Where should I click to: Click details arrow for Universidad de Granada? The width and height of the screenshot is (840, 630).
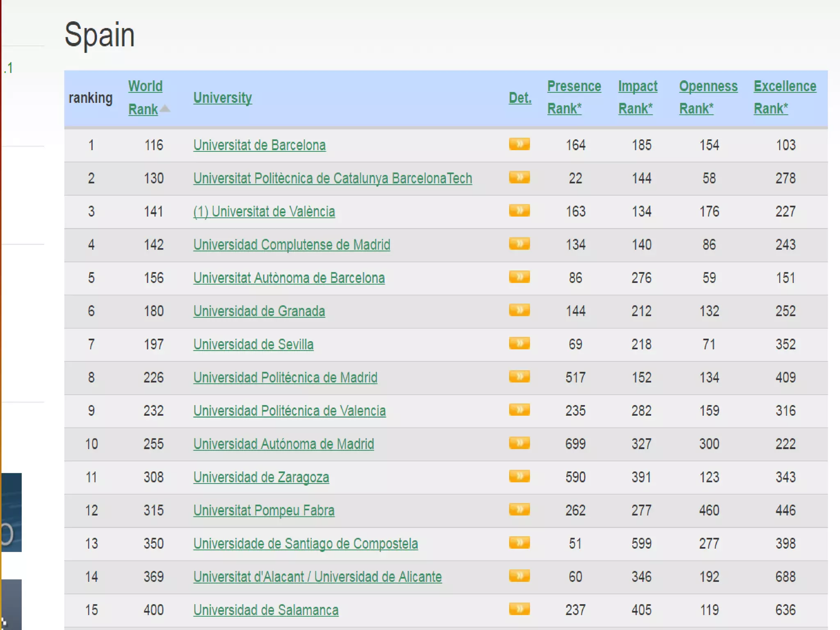(519, 310)
